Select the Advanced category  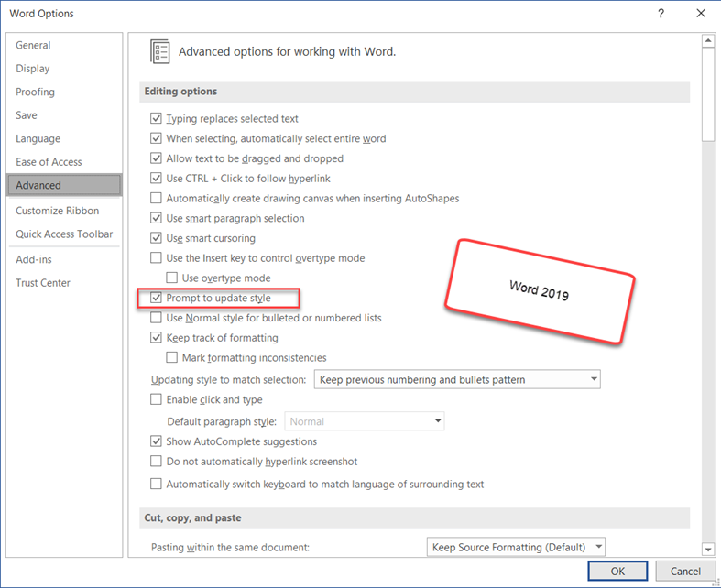tap(64, 185)
